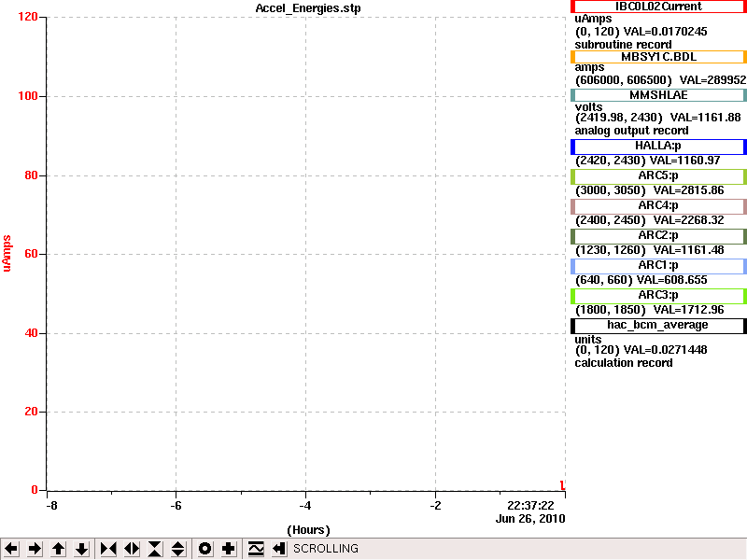
Task: Click the 120 y-axis tick label
Action: [28, 17]
